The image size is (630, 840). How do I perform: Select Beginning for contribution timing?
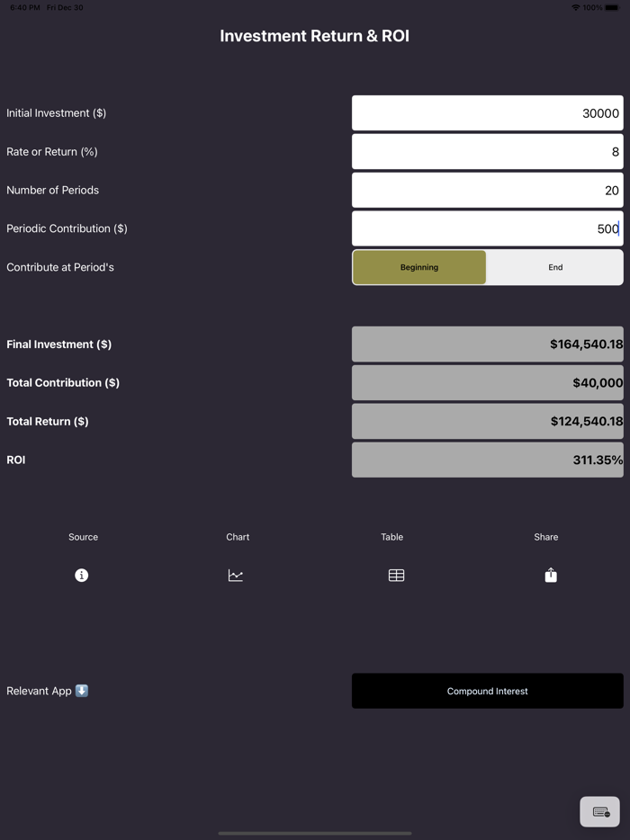point(418,267)
